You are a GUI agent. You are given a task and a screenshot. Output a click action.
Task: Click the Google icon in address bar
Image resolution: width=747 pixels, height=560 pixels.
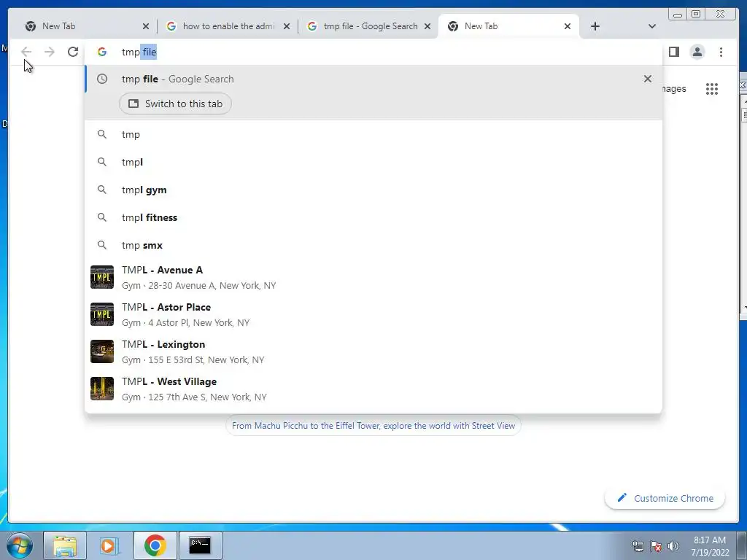102,52
